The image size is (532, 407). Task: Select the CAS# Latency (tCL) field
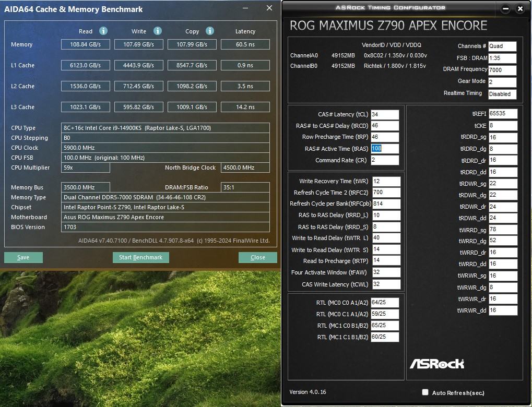pos(385,114)
